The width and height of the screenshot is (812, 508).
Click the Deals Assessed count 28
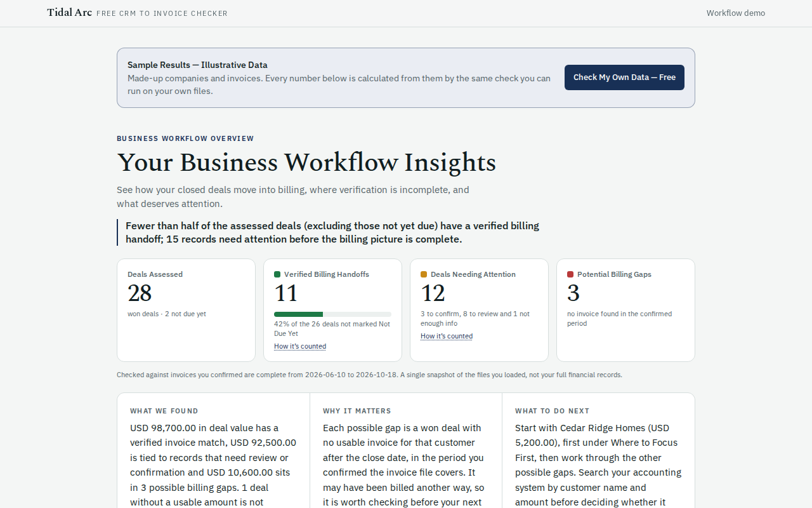click(140, 293)
